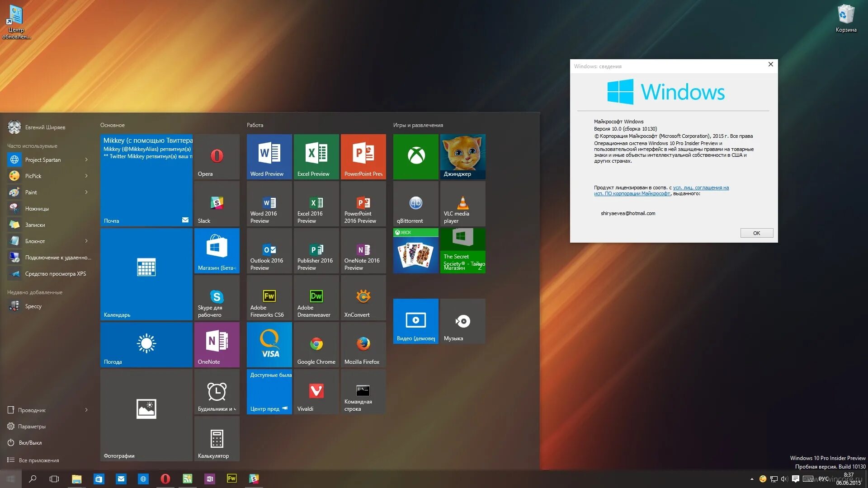Open the Opera tile in Start
The image size is (868, 488).
tap(217, 156)
